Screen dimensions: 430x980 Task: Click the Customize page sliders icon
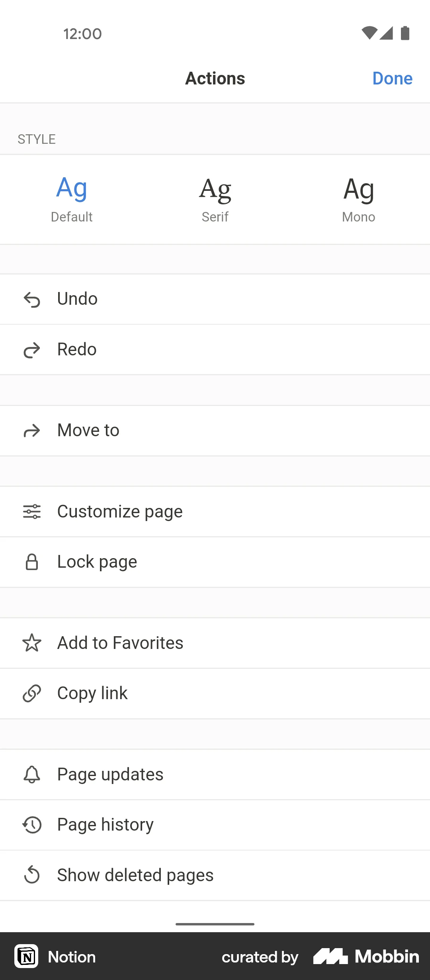(x=32, y=511)
